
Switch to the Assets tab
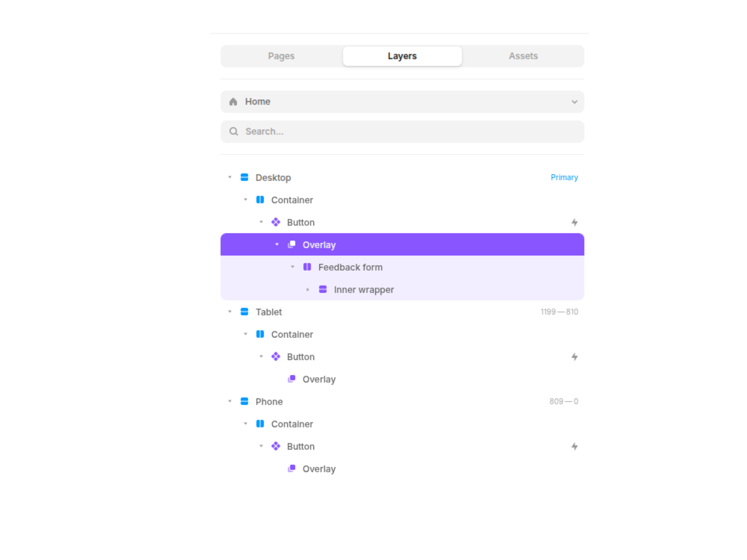pyautogui.click(x=523, y=56)
